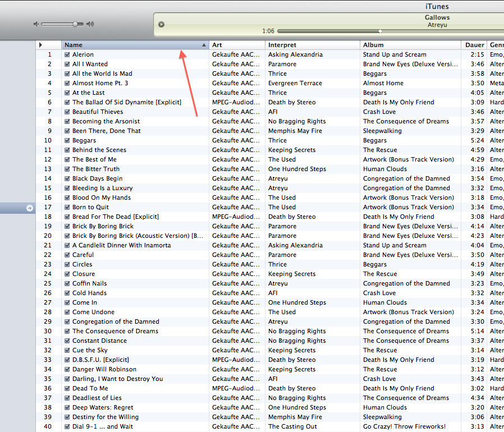Select the track The Best of Me

pos(94,159)
